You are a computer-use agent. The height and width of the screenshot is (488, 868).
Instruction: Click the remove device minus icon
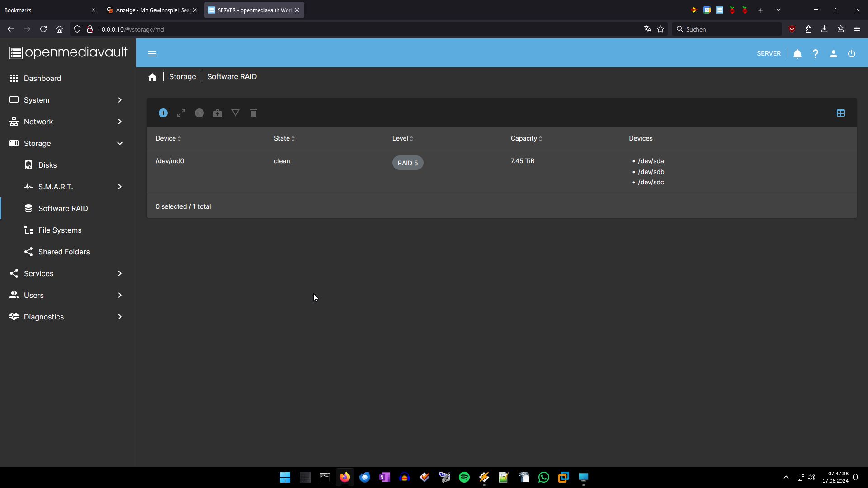[x=199, y=113]
